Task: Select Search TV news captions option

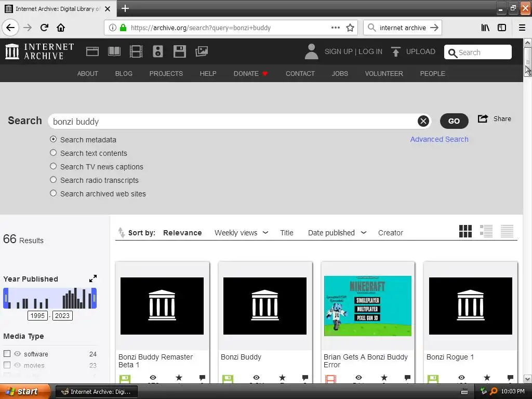Action: tap(54, 166)
